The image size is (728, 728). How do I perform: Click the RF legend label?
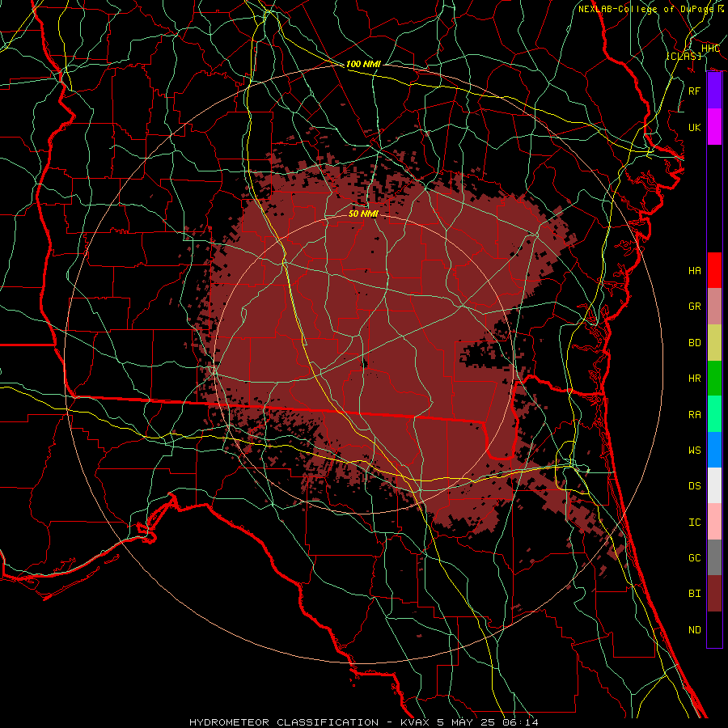pos(695,91)
